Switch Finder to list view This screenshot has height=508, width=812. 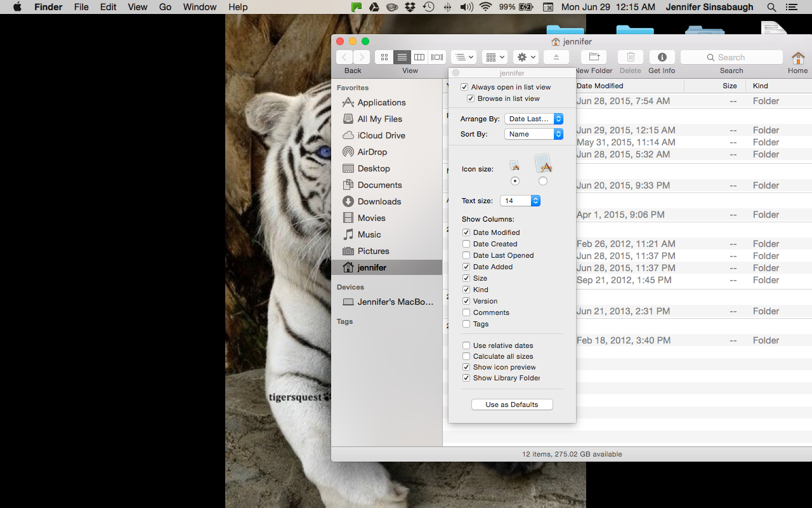point(402,57)
